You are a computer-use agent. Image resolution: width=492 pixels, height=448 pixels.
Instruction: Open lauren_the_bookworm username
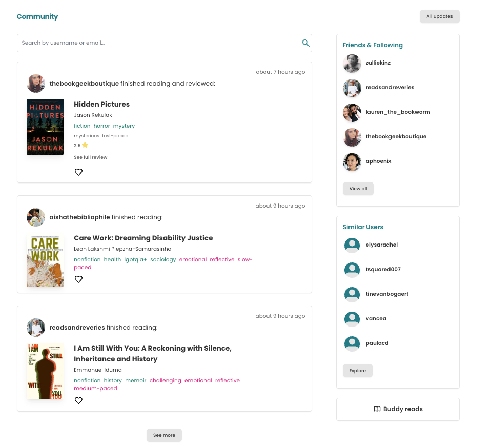coord(398,112)
